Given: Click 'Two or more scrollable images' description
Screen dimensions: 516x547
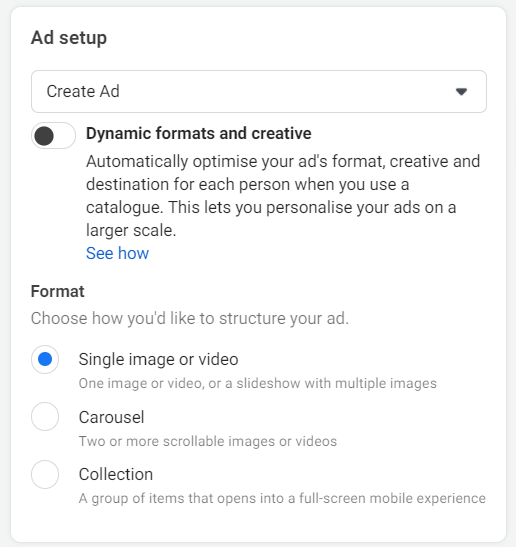Looking at the screenshot, I should 208,441.
